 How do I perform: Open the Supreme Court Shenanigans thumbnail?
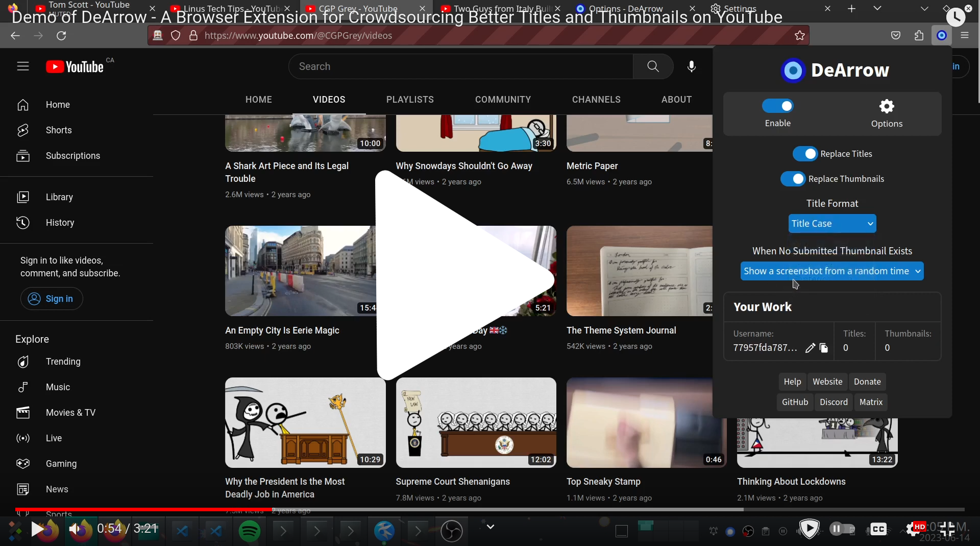coord(476,422)
